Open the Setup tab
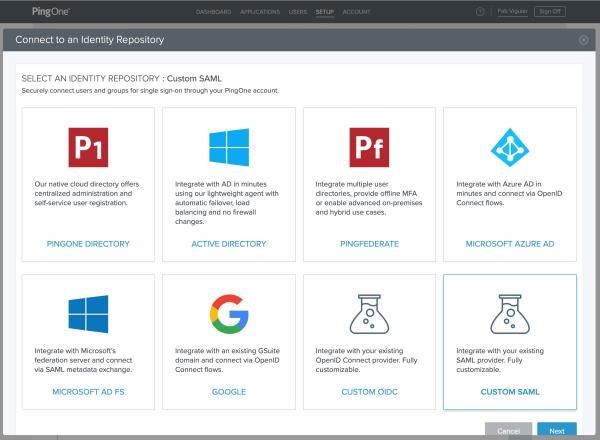The width and height of the screenshot is (600, 440). click(324, 12)
